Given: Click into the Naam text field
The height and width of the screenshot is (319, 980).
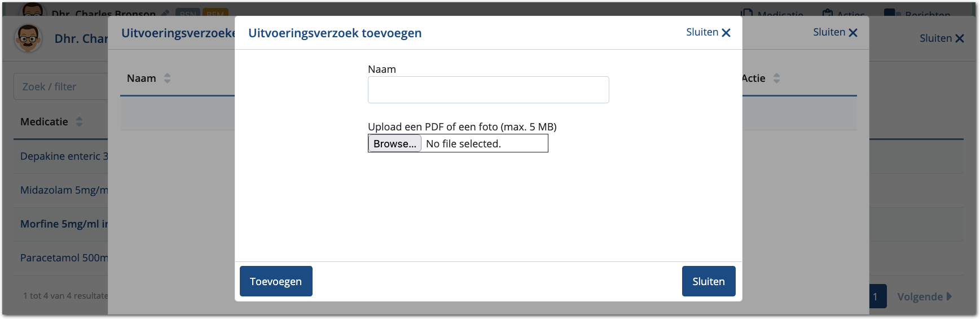Looking at the screenshot, I should 488,90.
